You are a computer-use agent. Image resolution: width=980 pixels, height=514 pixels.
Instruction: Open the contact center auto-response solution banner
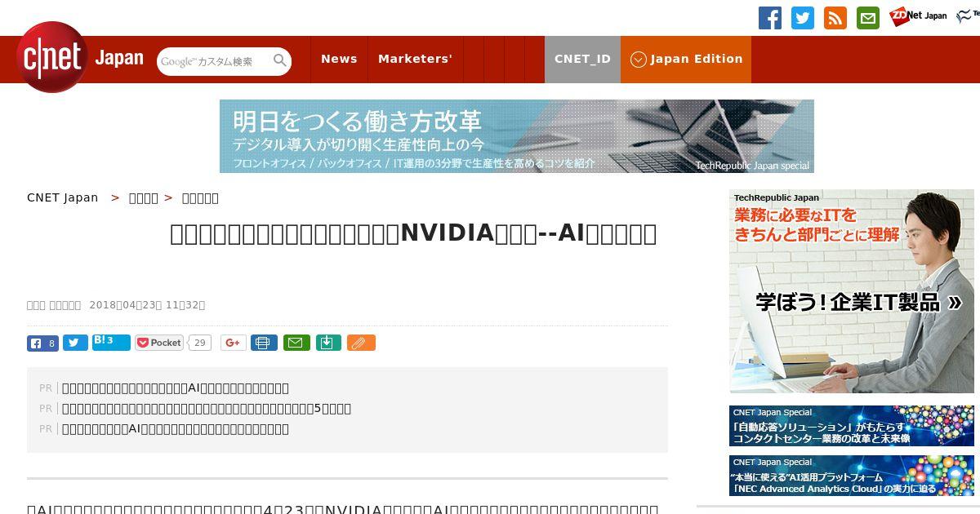(x=852, y=426)
